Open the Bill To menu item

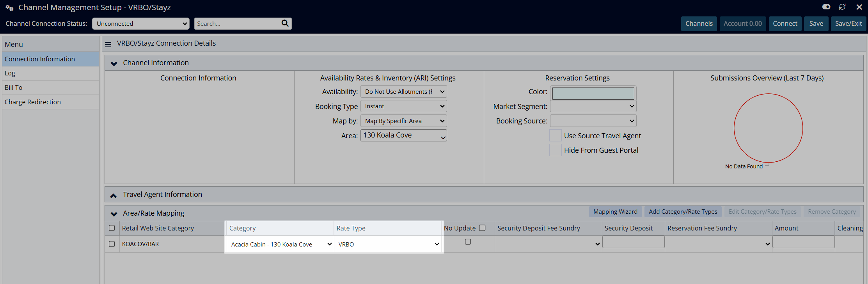point(51,88)
